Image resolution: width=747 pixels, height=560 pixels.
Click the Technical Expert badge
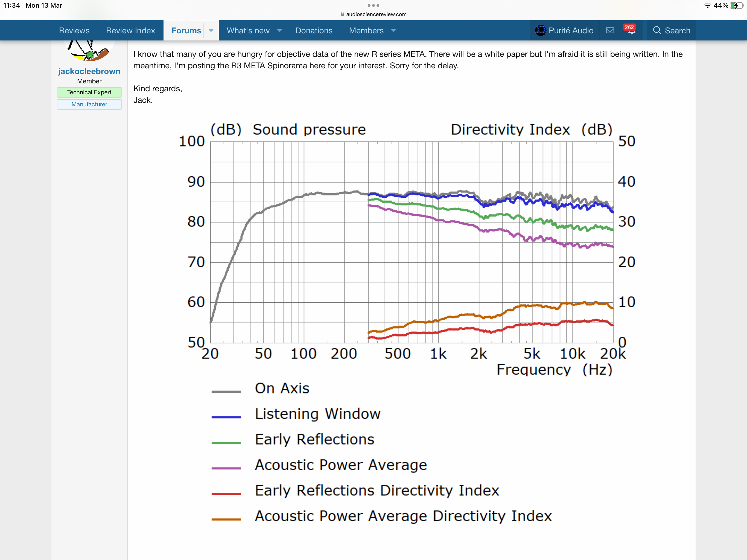(x=89, y=92)
